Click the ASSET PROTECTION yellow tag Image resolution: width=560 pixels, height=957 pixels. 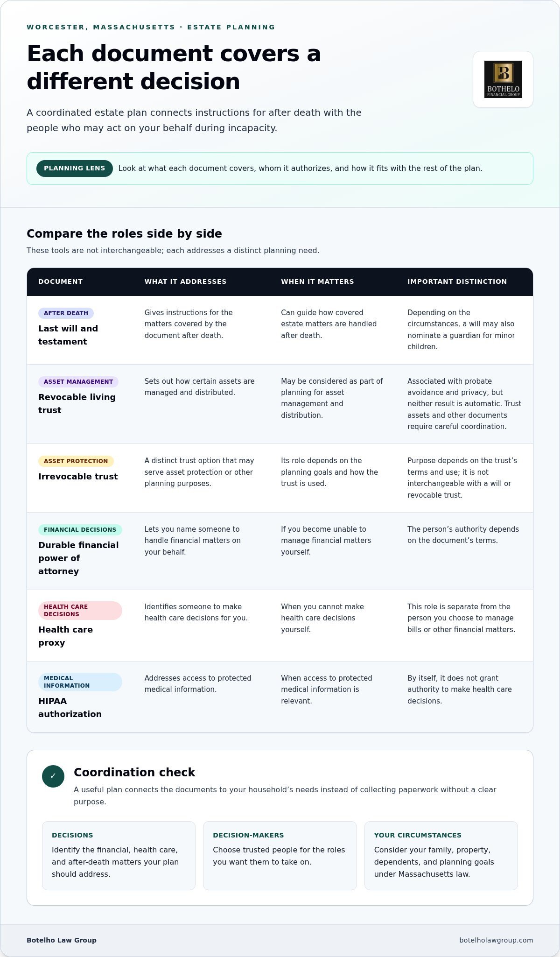[x=76, y=461]
